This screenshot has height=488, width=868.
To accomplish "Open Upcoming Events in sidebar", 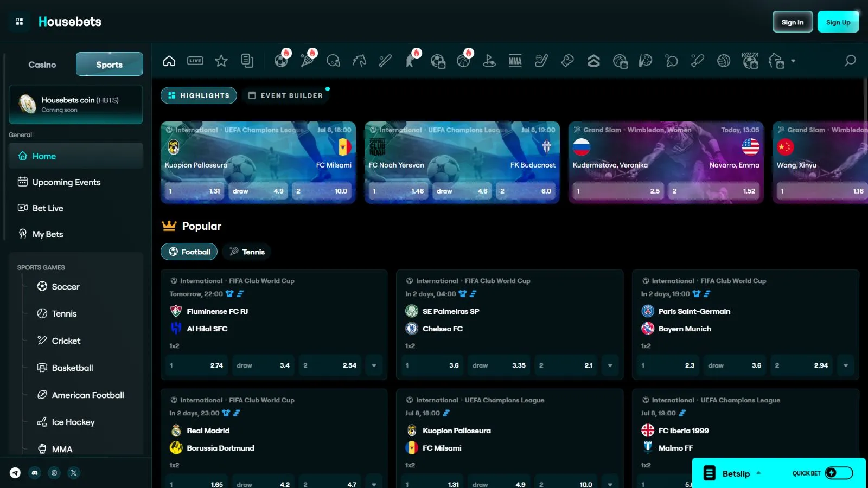I will tap(76, 182).
